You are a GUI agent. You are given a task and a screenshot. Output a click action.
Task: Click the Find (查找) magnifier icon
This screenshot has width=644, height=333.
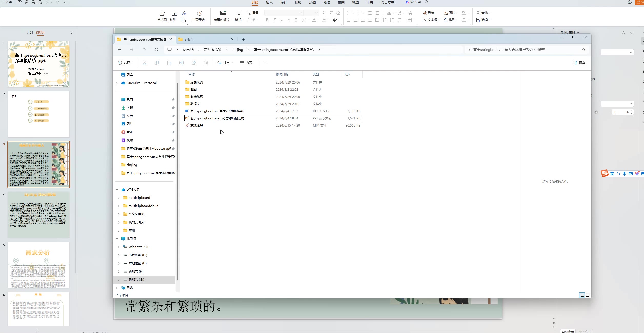coord(478,13)
